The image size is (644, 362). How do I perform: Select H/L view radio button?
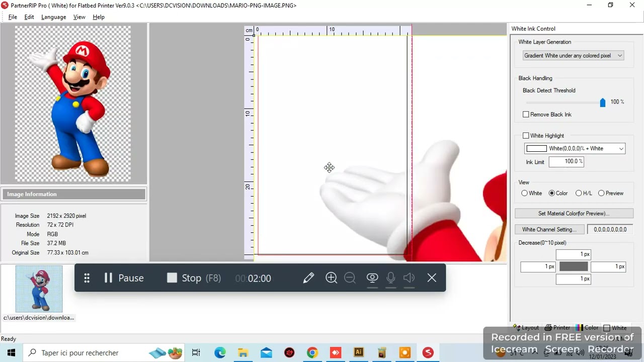coord(579,193)
